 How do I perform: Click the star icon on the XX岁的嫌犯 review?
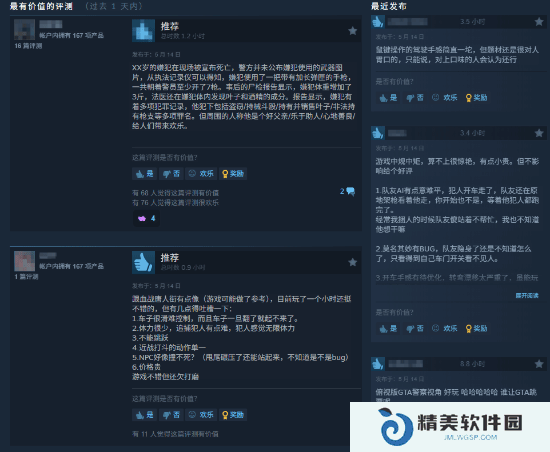(x=353, y=31)
